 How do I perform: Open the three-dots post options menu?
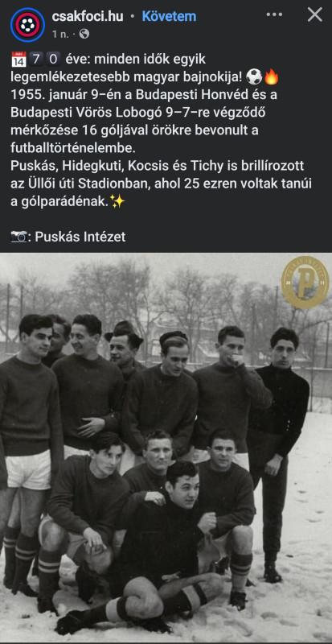coord(274,14)
